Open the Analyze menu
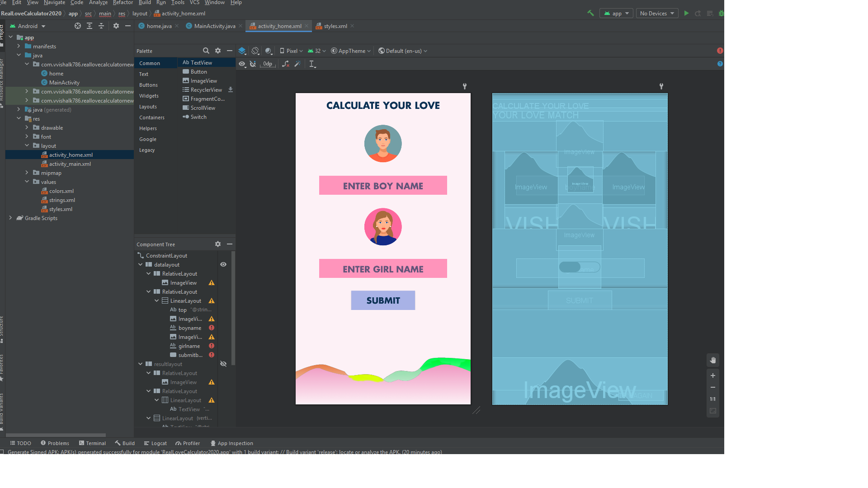The width and height of the screenshot is (868, 488). (x=98, y=3)
